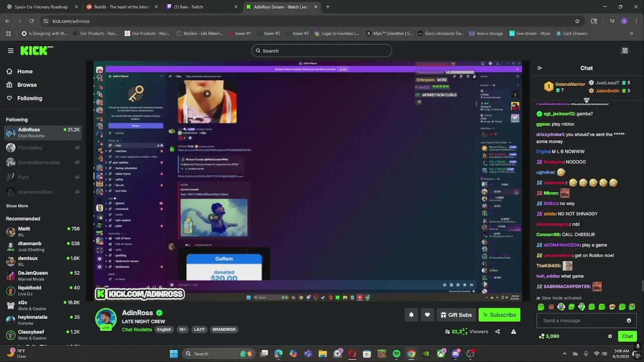
Task: Click the report warning triangle icon
Action: [x=513, y=332]
